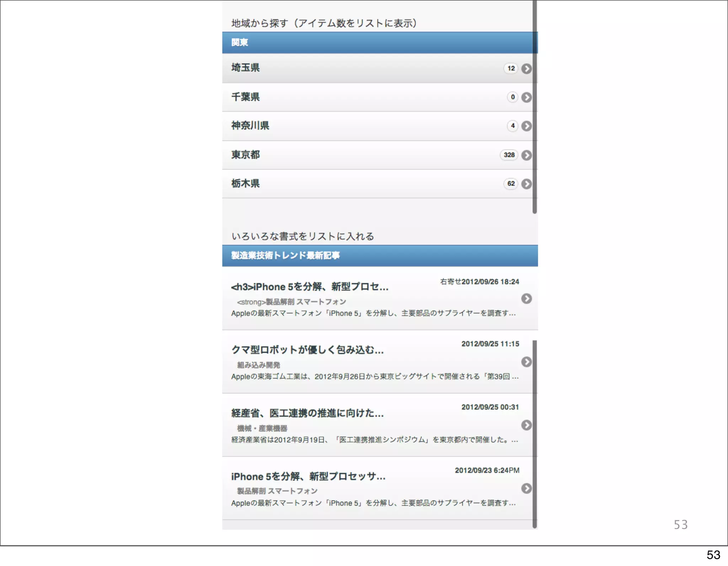Click arrow icon on 神奈川県 row
The image size is (728, 566).
[x=526, y=126]
